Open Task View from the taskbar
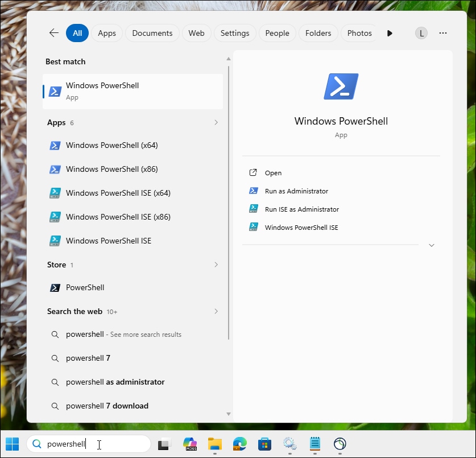 click(164, 444)
